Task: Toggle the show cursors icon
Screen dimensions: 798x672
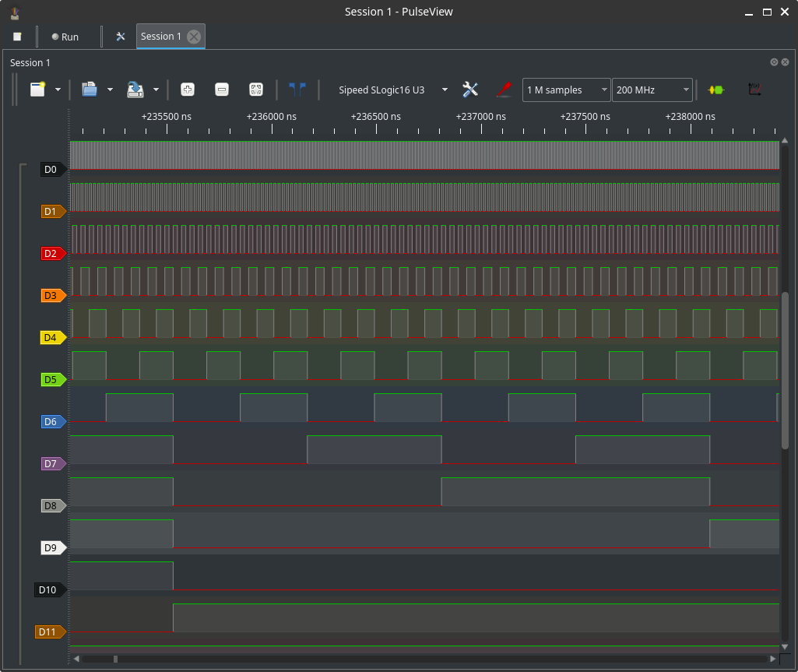Action: [297, 90]
